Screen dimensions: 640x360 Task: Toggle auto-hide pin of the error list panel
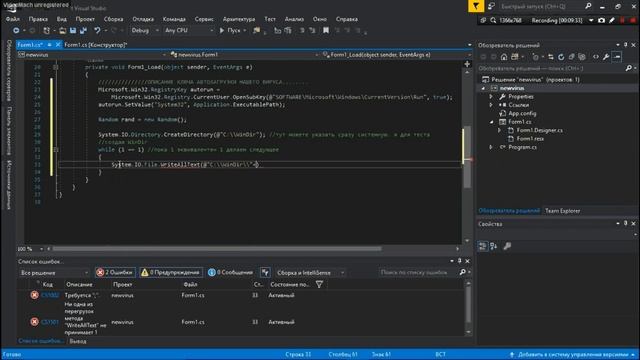click(x=460, y=261)
